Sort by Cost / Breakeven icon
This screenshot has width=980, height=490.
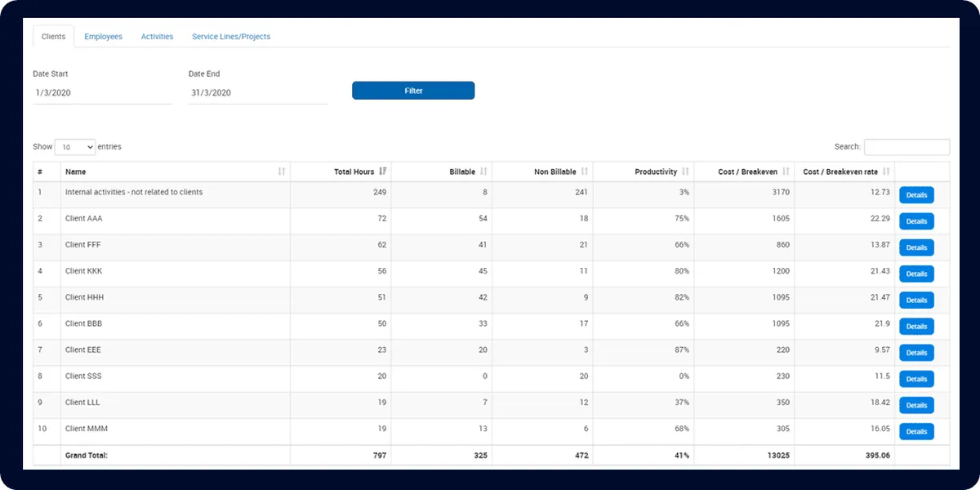tap(786, 171)
